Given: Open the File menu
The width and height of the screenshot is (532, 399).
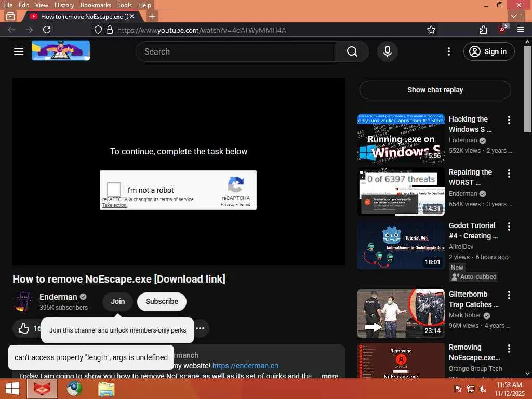Looking at the screenshot, I should [x=7, y=5].
